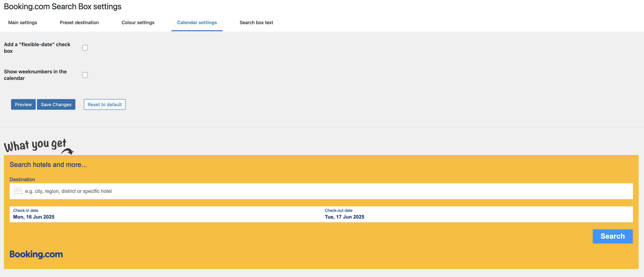Click 'Search hotels and more...' heading

click(x=48, y=165)
